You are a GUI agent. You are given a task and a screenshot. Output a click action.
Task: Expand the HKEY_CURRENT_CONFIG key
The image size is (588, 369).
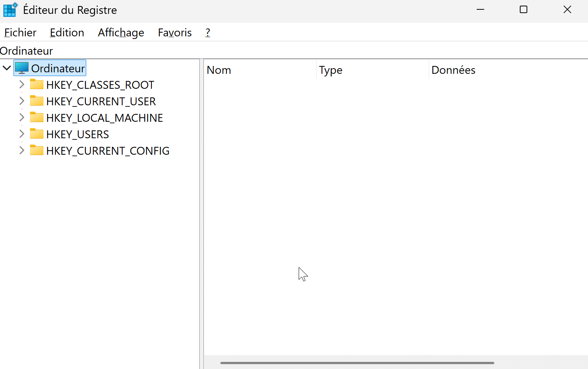22,151
